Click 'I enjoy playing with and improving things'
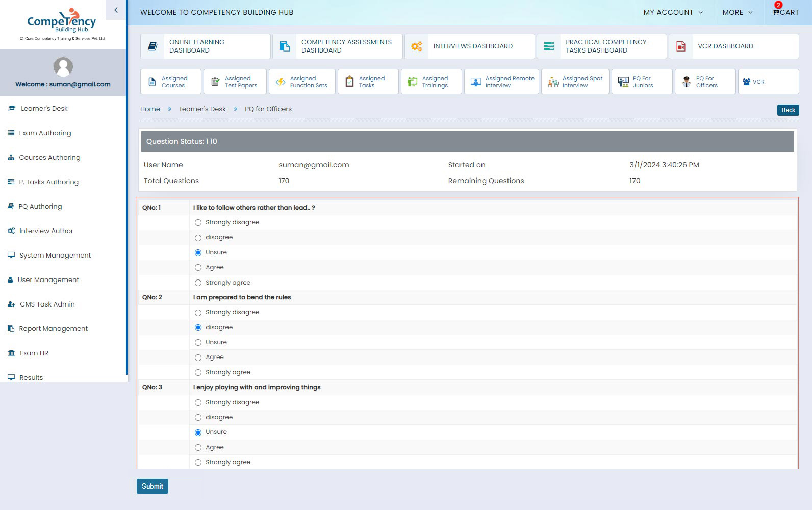Screen dimensions: 812x510 (x=257, y=387)
